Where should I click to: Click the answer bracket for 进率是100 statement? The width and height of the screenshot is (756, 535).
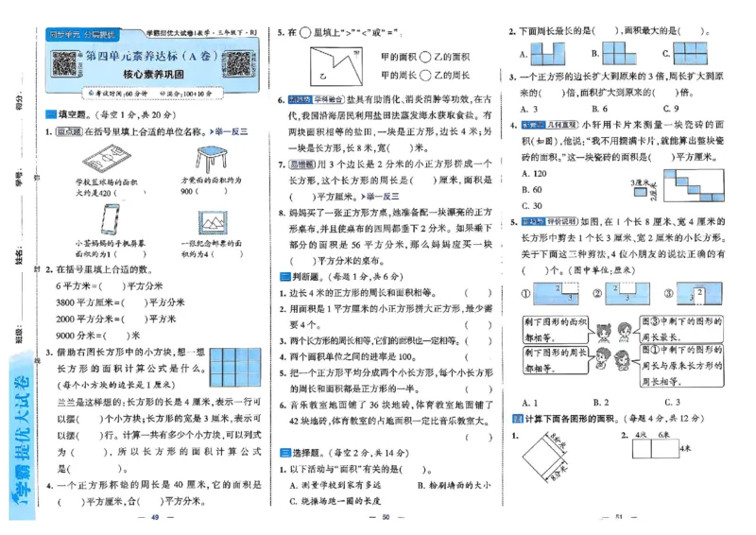478,357
